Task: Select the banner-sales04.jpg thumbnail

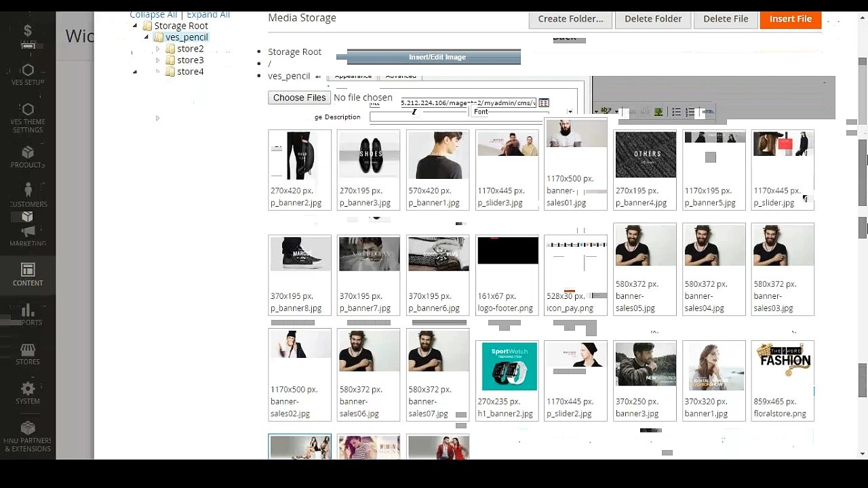Action: tap(714, 270)
